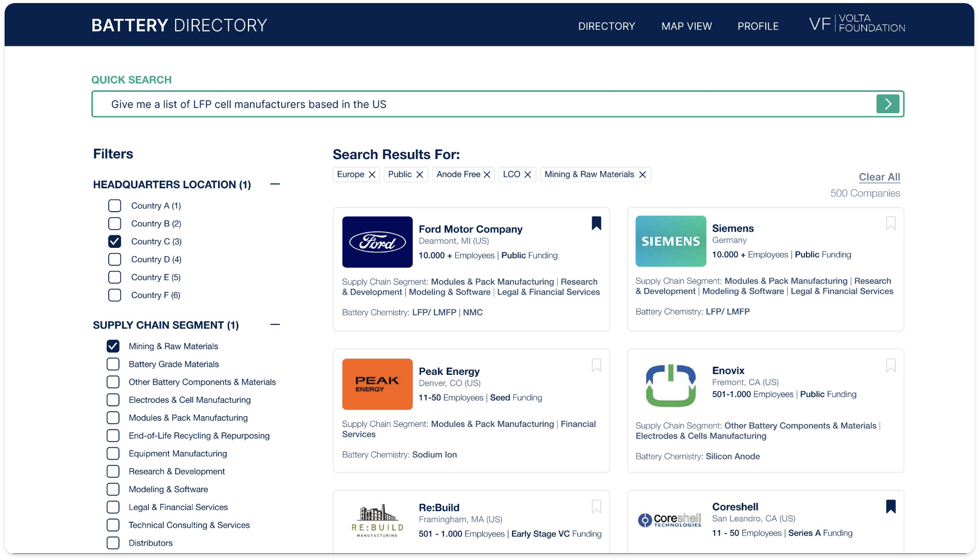The width and height of the screenshot is (979, 560).
Task: Submit the quick search with the green arrow button
Action: click(888, 104)
